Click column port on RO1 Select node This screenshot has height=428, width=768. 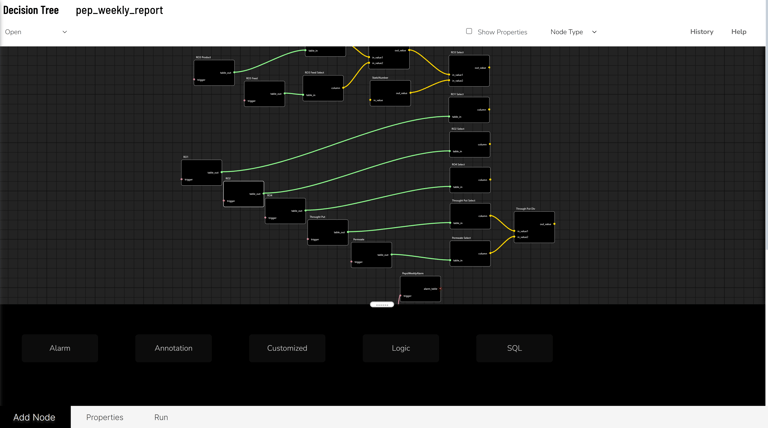point(489,110)
